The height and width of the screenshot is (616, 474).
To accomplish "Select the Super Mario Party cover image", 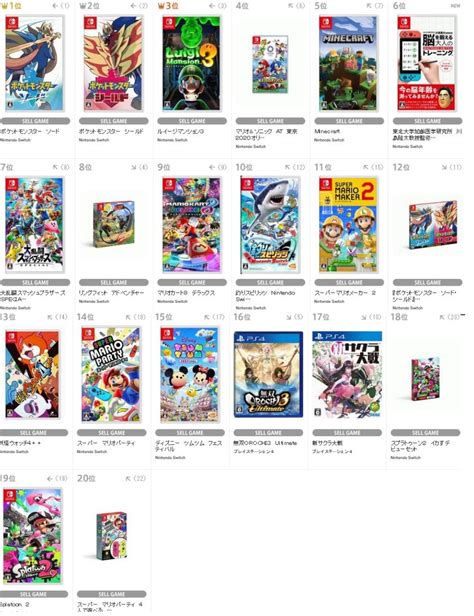I will 111,375.
